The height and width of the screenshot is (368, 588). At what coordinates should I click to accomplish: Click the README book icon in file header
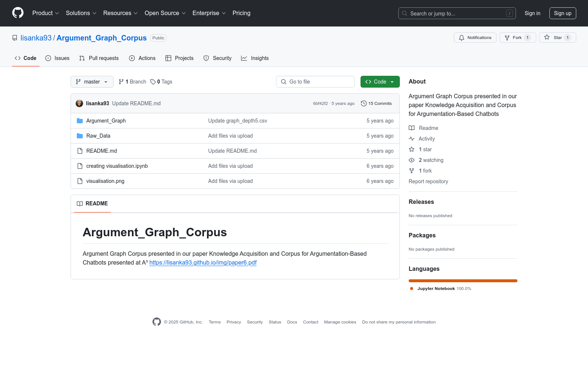coord(80,204)
